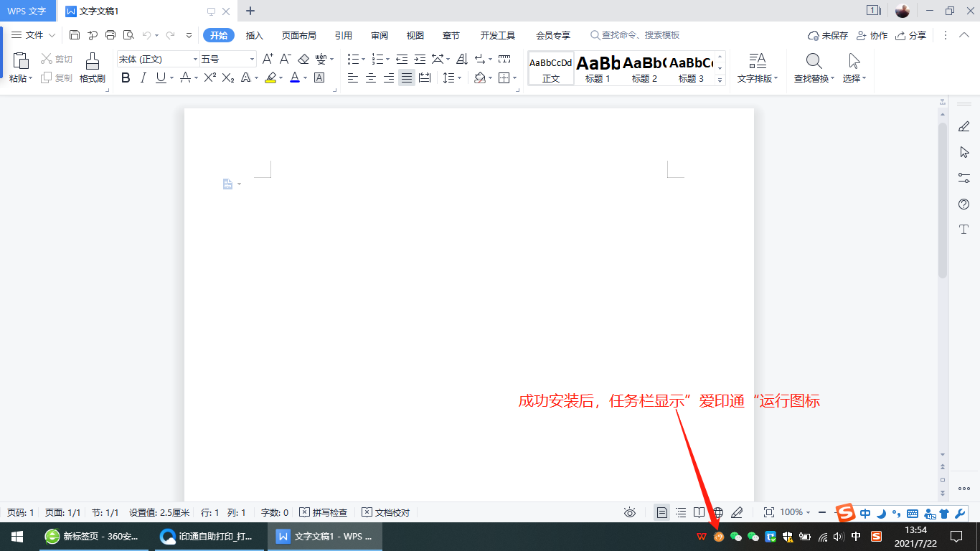Click the italic I icon
The height and width of the screenshot is (551, 980).
pos(143,77)
